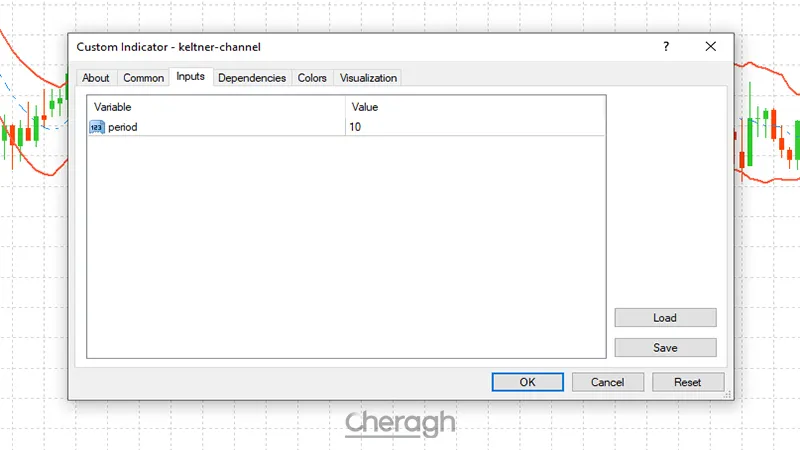Image resolution: width=800 pixels, height=450 pixels.
Task: Click the Variable column header
Action: click(x=216, y=106)
